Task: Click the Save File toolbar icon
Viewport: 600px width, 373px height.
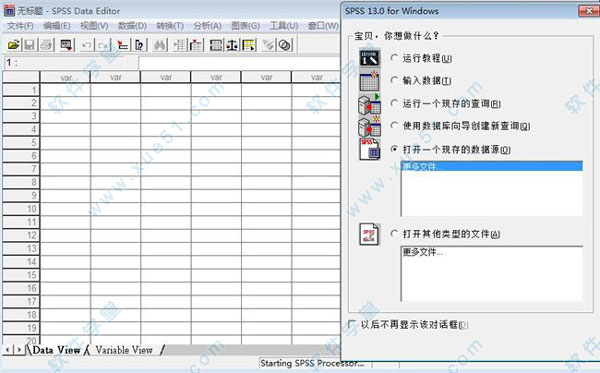Action: click(x=29, y=45)
